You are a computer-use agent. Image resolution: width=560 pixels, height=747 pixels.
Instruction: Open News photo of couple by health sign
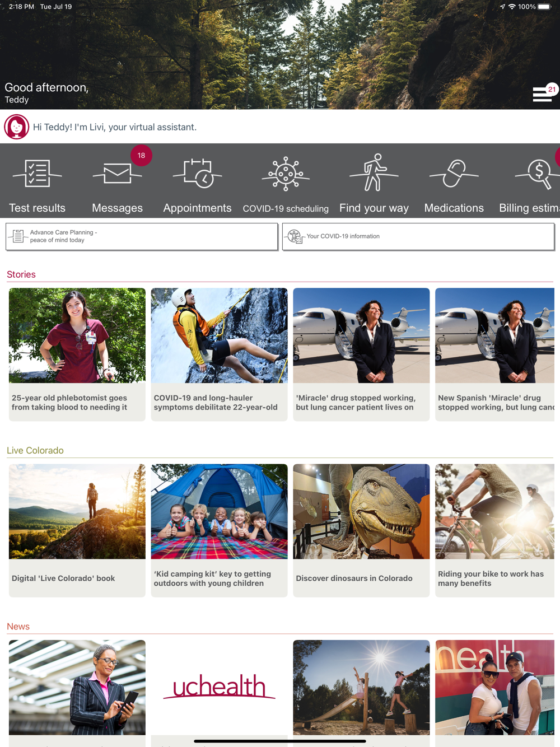pos(495,688)
